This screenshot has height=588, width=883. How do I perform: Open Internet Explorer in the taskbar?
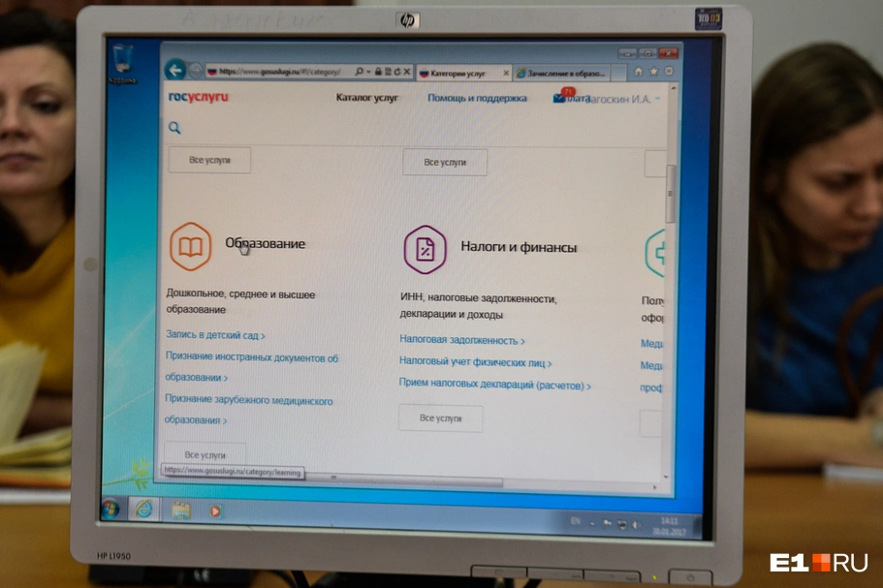(x=144, y=510)
